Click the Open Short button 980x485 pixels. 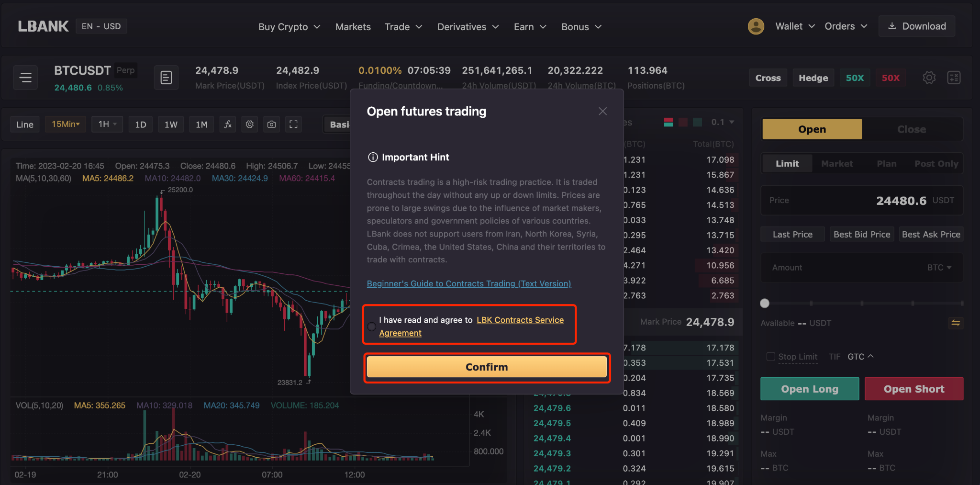914,389
